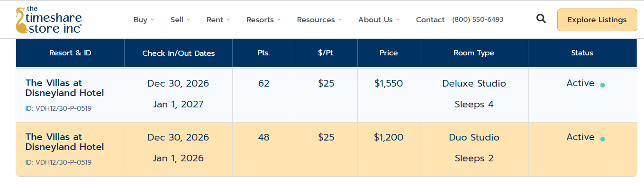Open the Resorts menu
644x185 pixels.
tap(263, 20)
